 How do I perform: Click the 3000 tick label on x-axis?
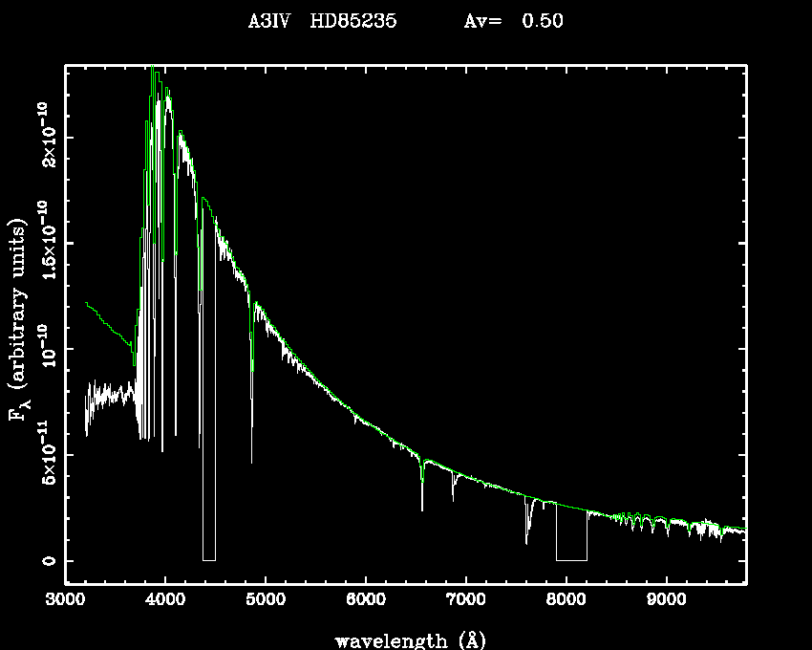[65, 600]
